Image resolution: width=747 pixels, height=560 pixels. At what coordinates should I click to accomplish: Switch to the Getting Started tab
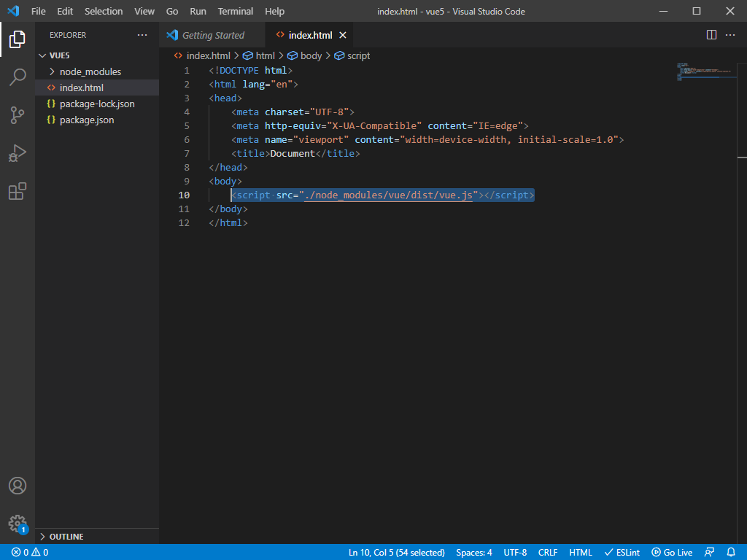213,35
